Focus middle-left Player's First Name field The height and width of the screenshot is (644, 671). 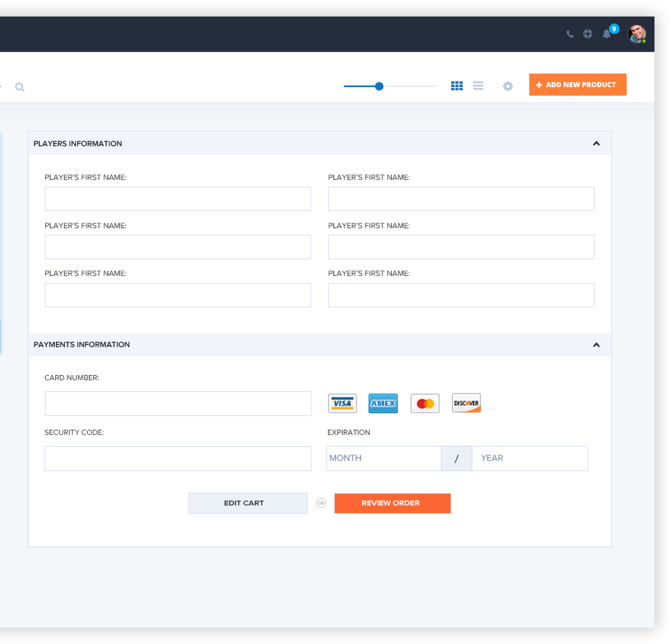[178, 247]
